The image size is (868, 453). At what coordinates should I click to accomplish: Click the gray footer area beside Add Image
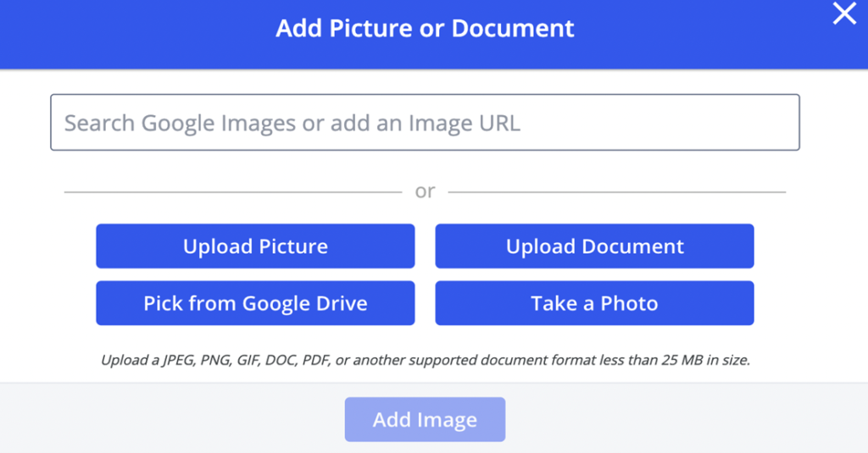(x=687, y=418)
